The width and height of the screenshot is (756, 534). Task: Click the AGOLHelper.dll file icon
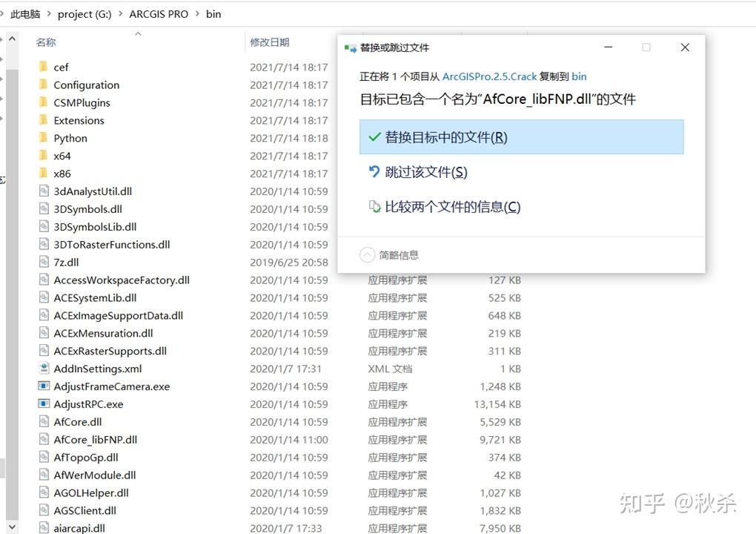[44, 492]
